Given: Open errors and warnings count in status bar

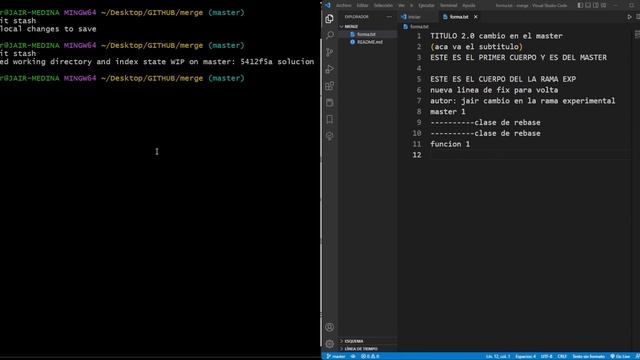Looking at the screenshot, I should pos(370,356).
